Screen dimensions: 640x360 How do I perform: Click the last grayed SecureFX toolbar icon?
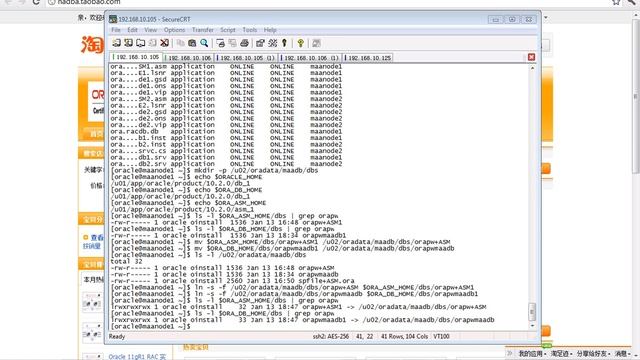(316, 43)
